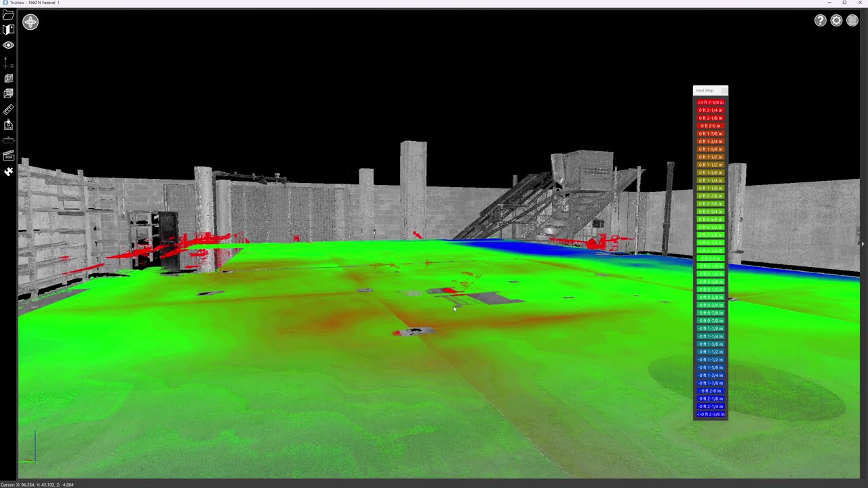Image resolution: width=868 pixels, height=488 pixels.
Task: Select the '-0 ft 1-5/8 in' legend swatch
Action: tap(711, 367)
